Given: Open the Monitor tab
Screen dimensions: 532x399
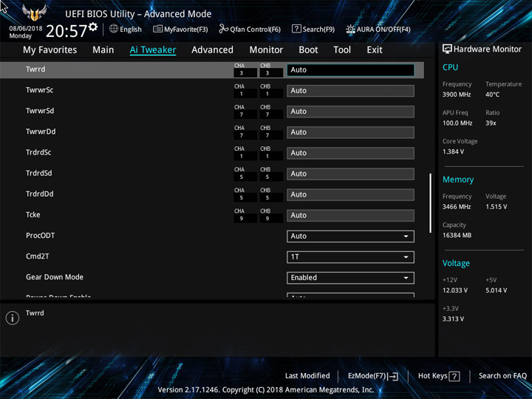Looking at the screenshot, I should [266, 50].
